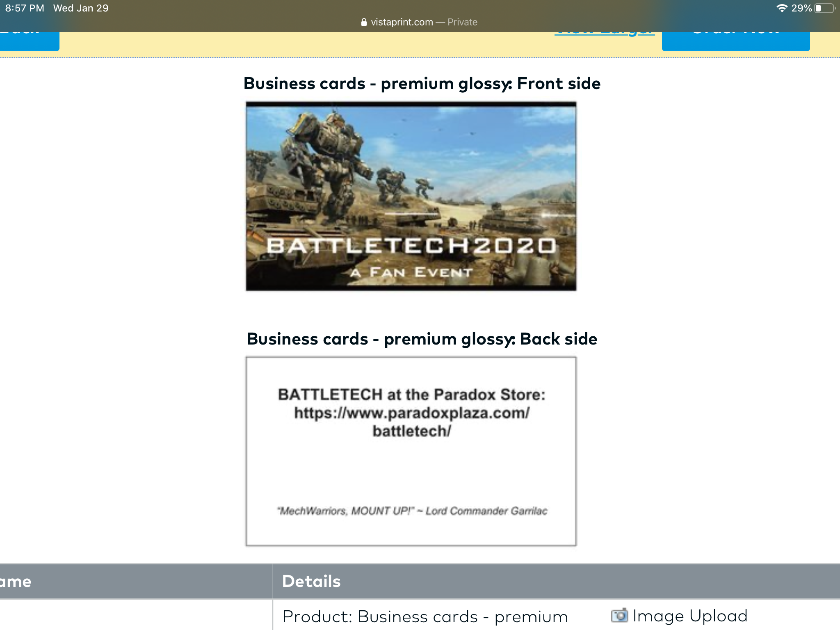Tap the 29% battery percentage text
The width and height of the screenshot is (840, 630).
coord(801,8)
